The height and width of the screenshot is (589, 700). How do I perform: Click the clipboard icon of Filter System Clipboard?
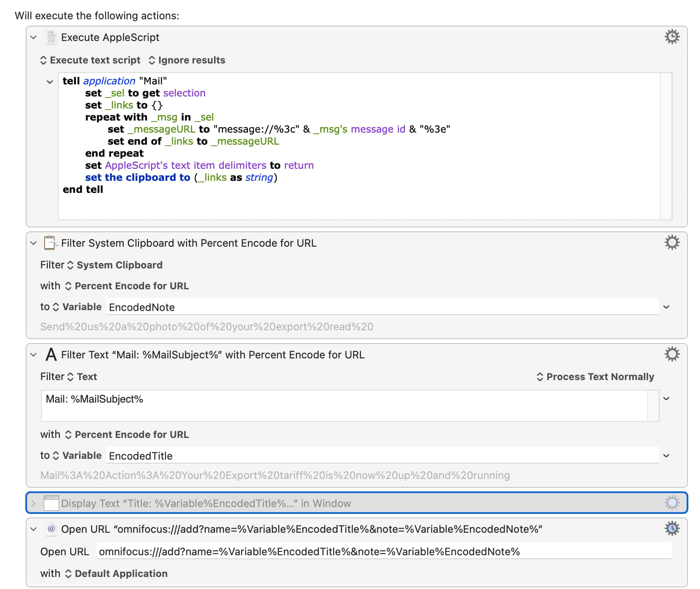click(50, 243)
